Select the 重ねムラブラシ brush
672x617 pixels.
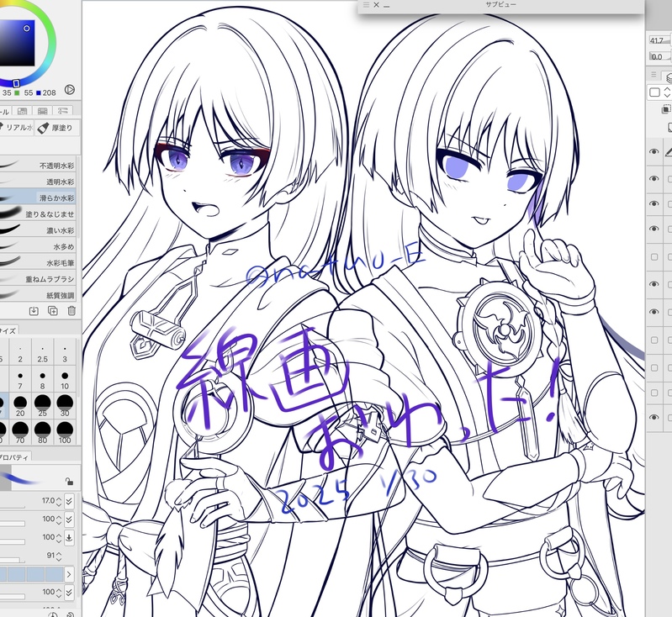[38, 279]
